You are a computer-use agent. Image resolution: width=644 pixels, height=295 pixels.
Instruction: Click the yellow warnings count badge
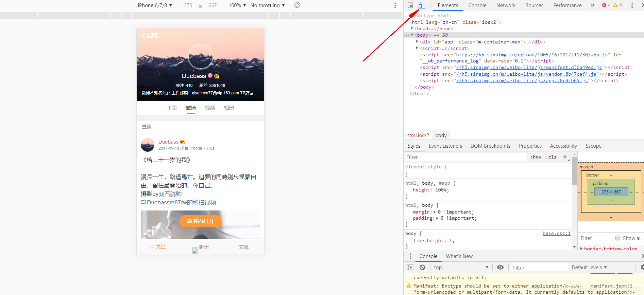(618, 5)
